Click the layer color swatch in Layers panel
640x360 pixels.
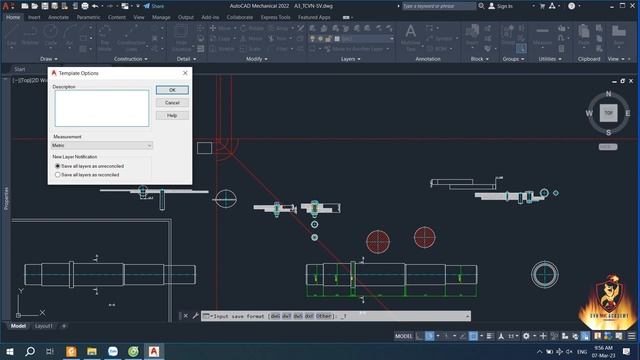tap(337, 39)
